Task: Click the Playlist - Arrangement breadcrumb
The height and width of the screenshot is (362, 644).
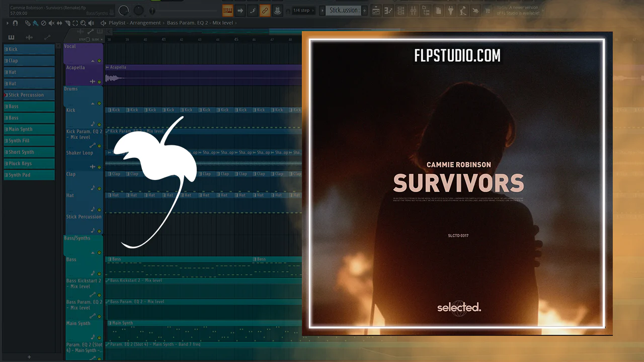Action: pos(134,23)
